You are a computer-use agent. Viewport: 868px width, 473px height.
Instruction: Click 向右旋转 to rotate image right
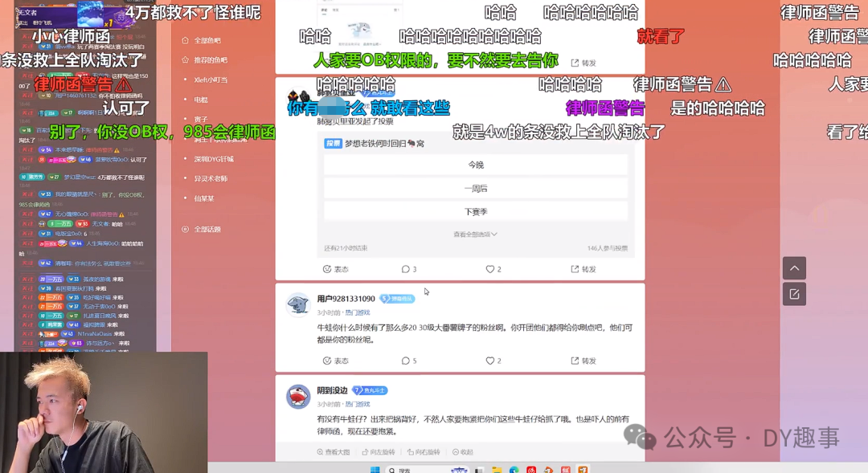[x=424, y=452]
